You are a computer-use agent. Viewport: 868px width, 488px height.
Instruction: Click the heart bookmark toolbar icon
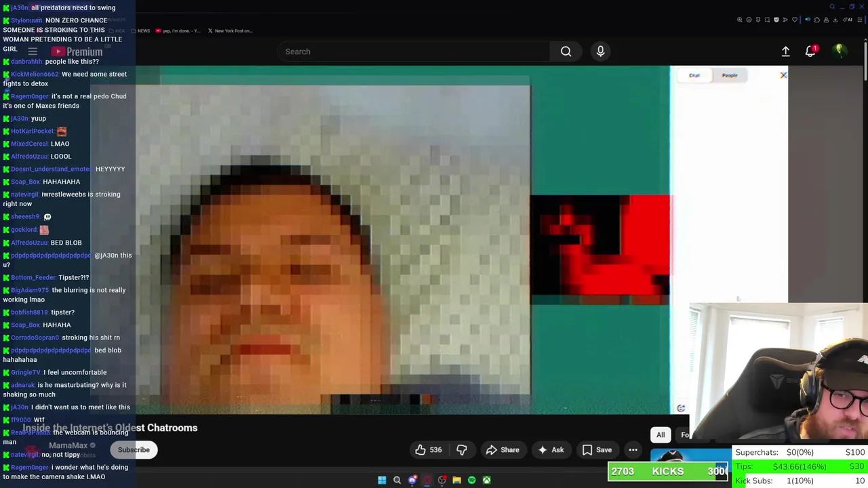(795, 20)
